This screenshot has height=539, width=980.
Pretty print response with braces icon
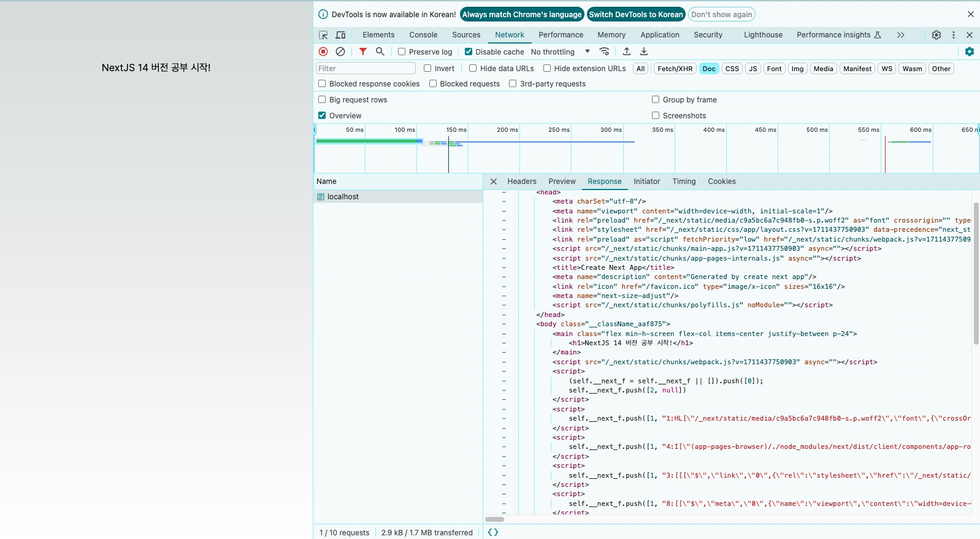(x=493, y=532)
